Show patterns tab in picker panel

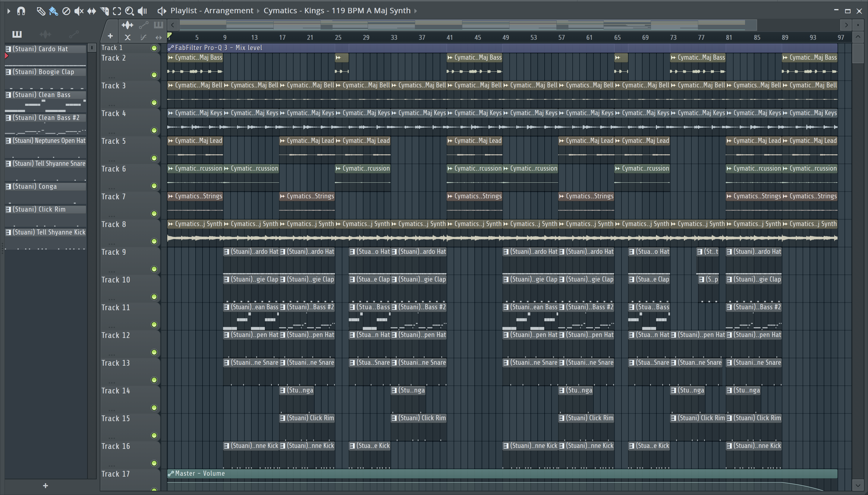point(17,34)
